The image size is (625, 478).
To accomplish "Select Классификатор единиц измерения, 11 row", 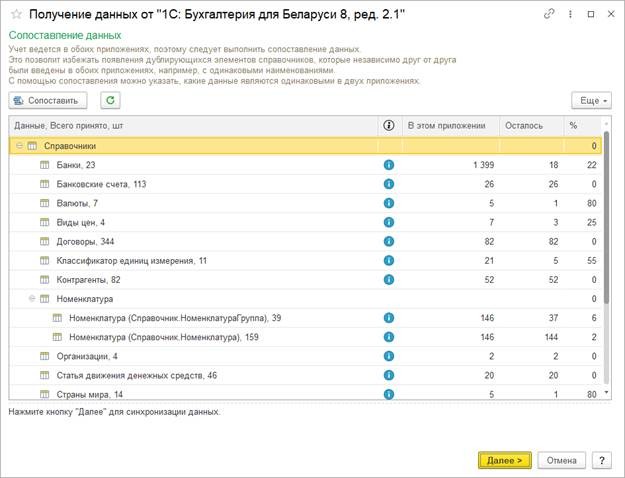I will (306, 260).
